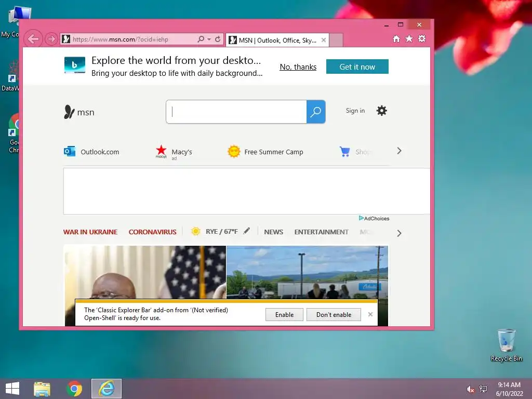Screen dimensions: 532x399
Task: Edit weather location with pencil icon
Action: [247, 231]
